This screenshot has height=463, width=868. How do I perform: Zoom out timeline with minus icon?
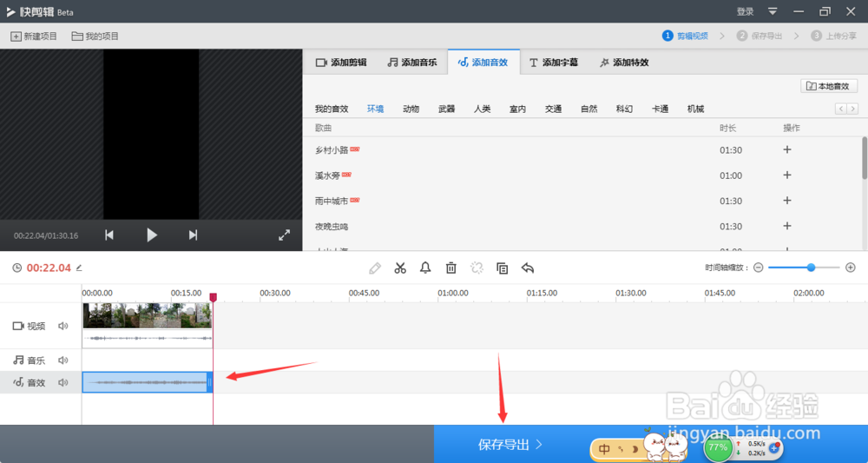click(759, 268)
